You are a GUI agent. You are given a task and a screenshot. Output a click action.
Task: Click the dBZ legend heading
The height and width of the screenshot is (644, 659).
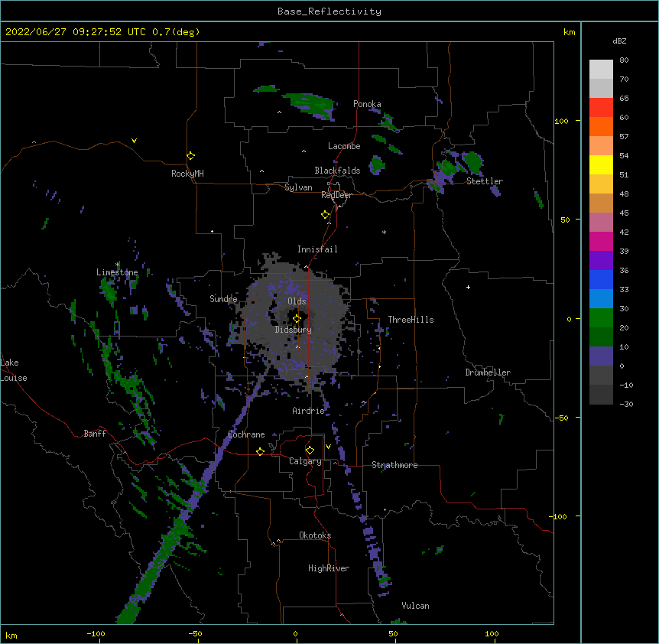619,41
